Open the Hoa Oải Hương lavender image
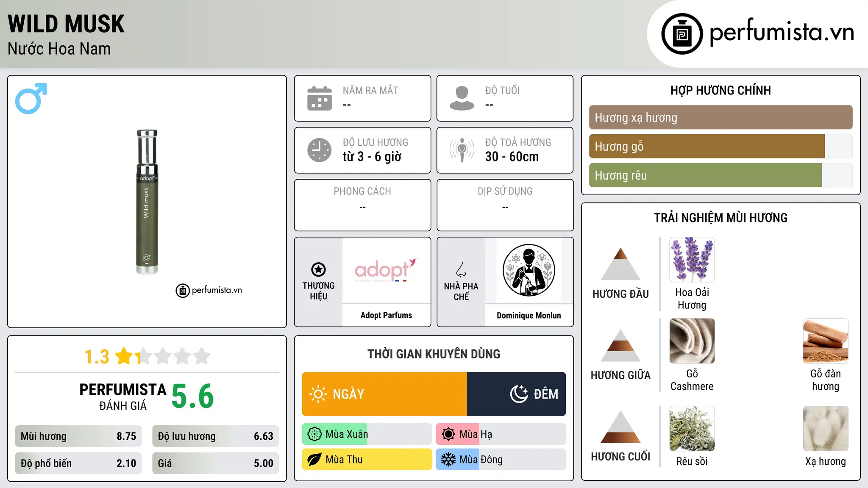 click(692, 260)
